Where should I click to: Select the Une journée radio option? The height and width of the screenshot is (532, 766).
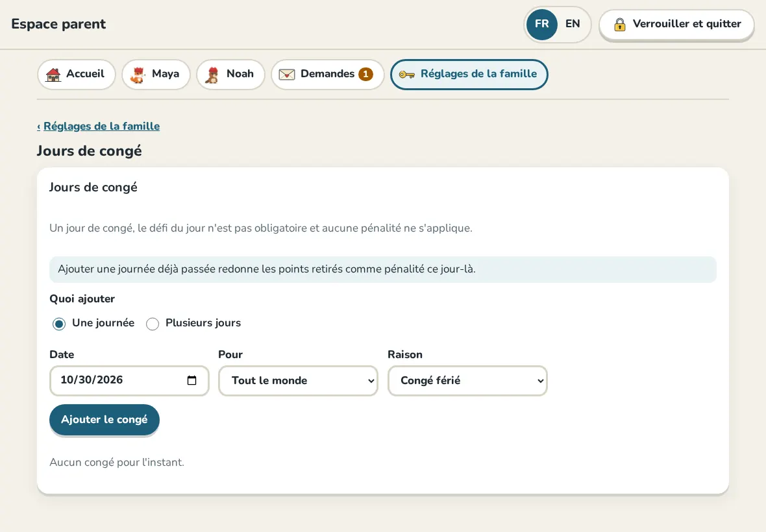[59, 324]
